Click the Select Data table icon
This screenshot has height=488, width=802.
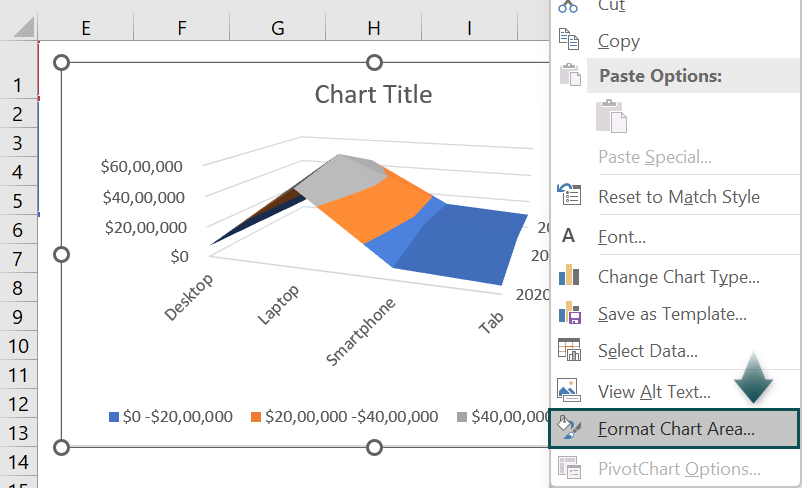pyautogui.click(x=569, y=350)
